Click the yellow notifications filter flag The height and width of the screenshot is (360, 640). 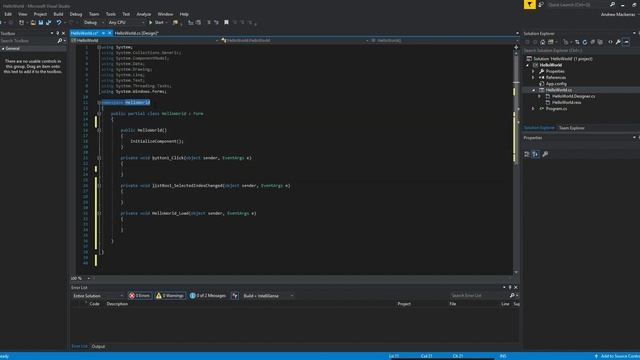[529, 4]
